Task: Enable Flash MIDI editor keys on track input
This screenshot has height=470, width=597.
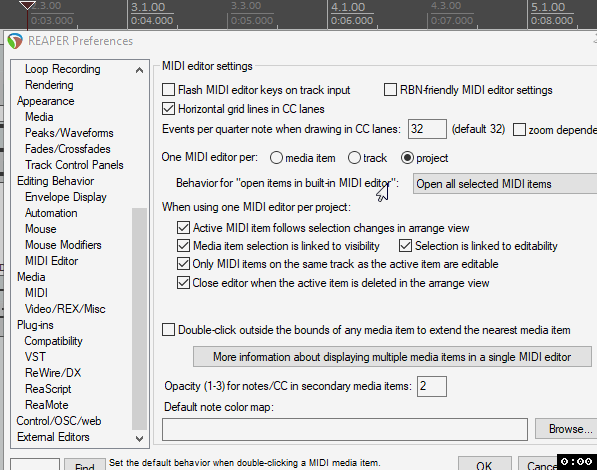Action: point(168,90)
